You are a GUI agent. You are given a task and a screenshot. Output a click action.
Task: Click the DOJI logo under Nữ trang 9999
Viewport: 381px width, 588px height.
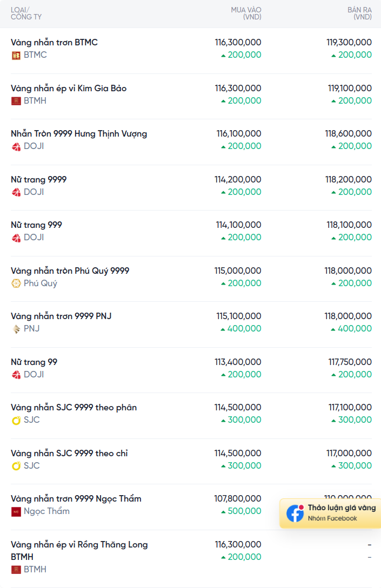click(x=16, y=192)
